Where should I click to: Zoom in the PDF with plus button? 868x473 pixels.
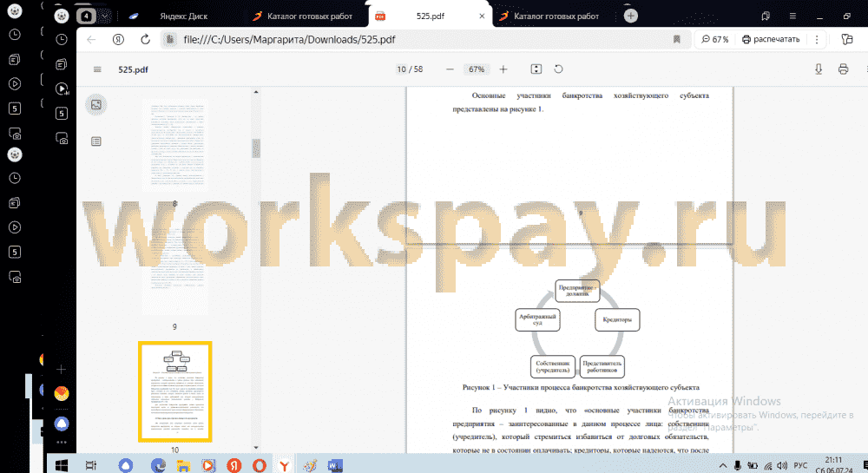coord(503,69)
